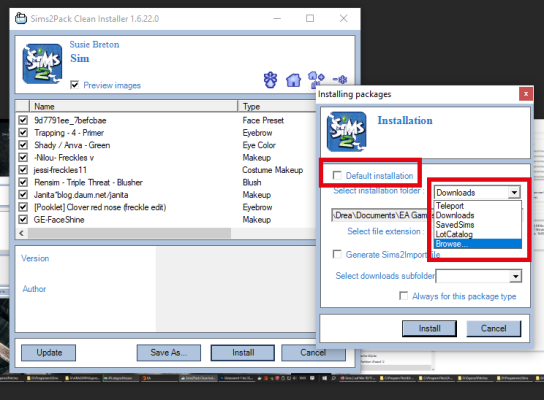Collapse the installation folder dropdown arrow
Screen dimensions: 544x400
coord(514,192)
